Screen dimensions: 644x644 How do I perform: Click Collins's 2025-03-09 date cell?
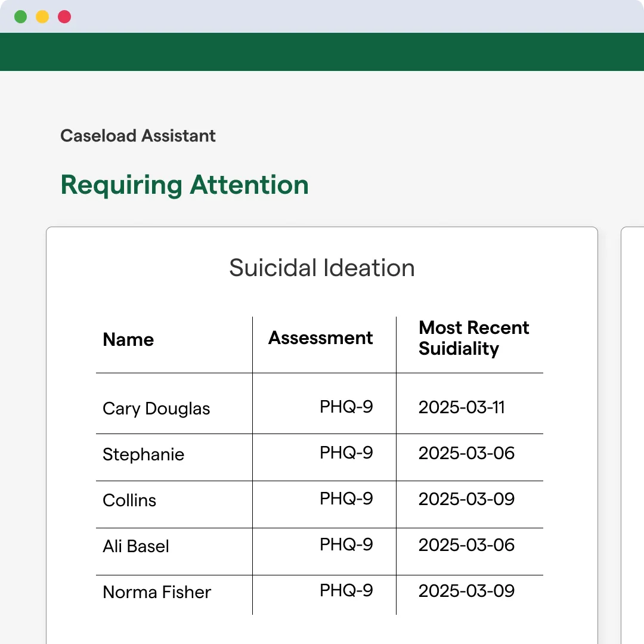pyautogui.click(x=466, y=499)
